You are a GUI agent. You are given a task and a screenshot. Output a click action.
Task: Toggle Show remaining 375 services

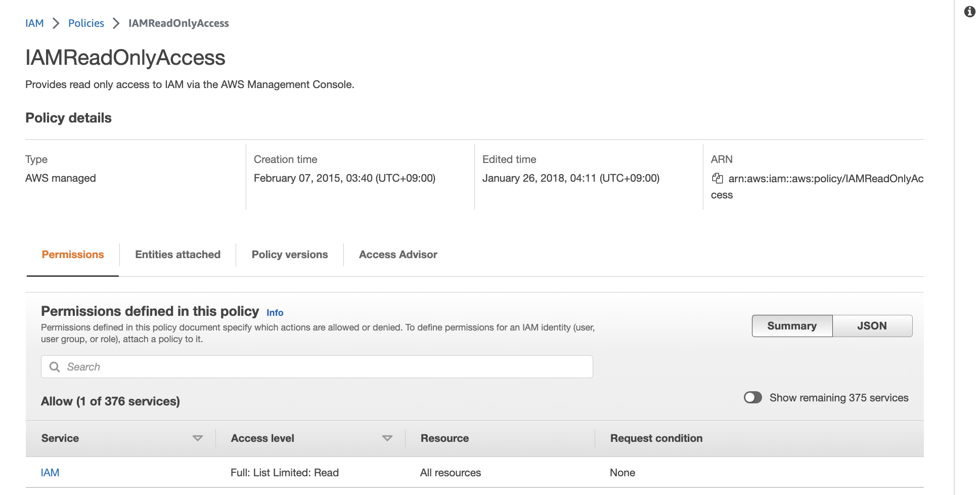[752, 398]
